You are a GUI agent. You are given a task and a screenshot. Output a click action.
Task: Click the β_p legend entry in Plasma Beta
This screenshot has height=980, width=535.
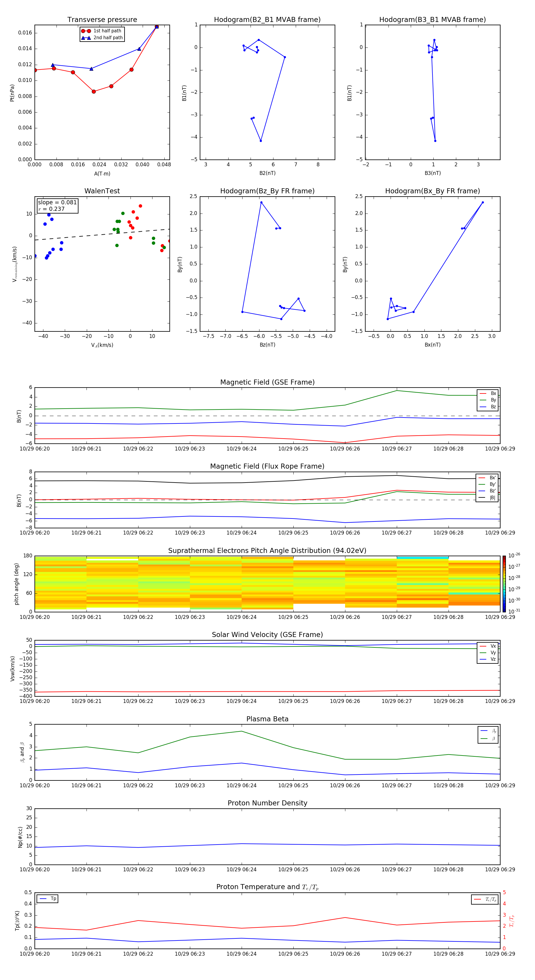click(488, 731)
